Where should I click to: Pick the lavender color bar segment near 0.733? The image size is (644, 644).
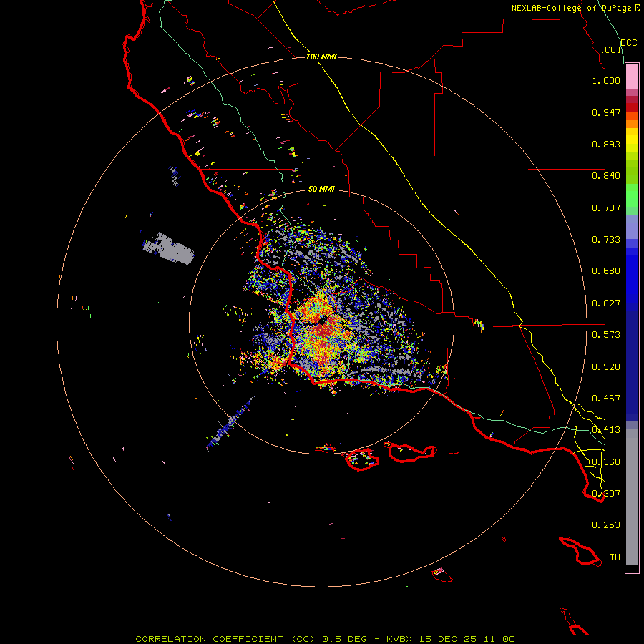pyautogui.click(x=632, y=227)
